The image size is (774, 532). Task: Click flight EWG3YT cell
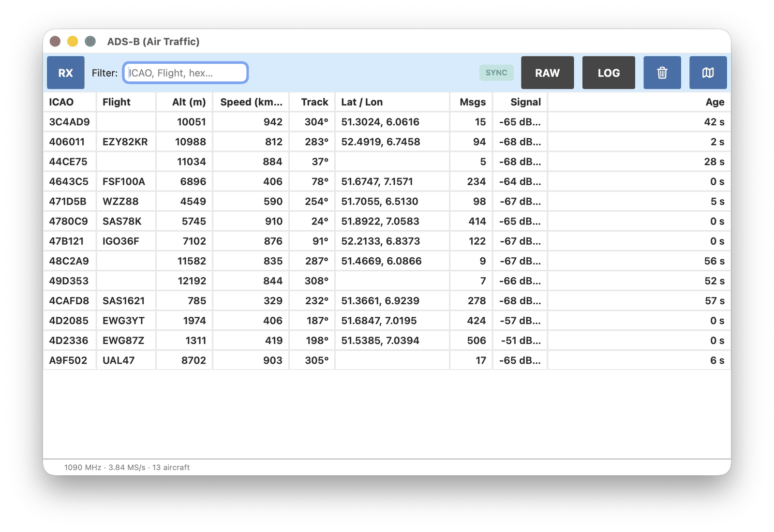(126, 320)
